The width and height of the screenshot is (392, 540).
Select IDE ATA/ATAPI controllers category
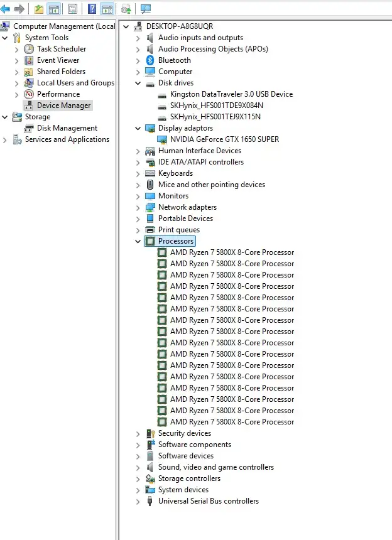(201, 162)
